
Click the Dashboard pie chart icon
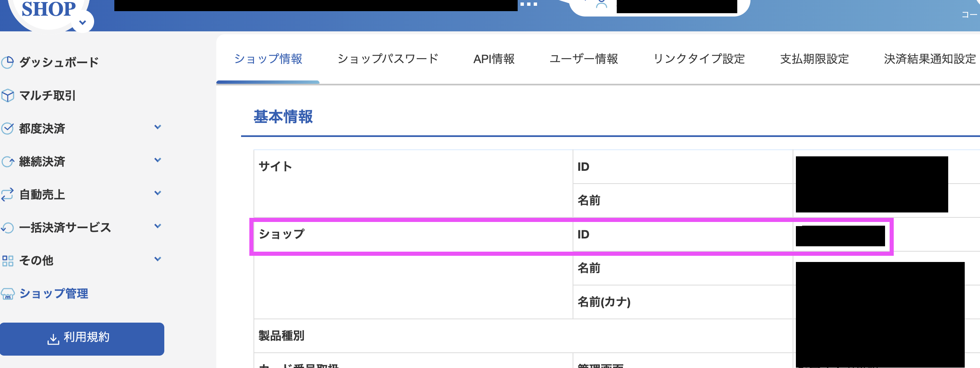click(x=7, y=62)
